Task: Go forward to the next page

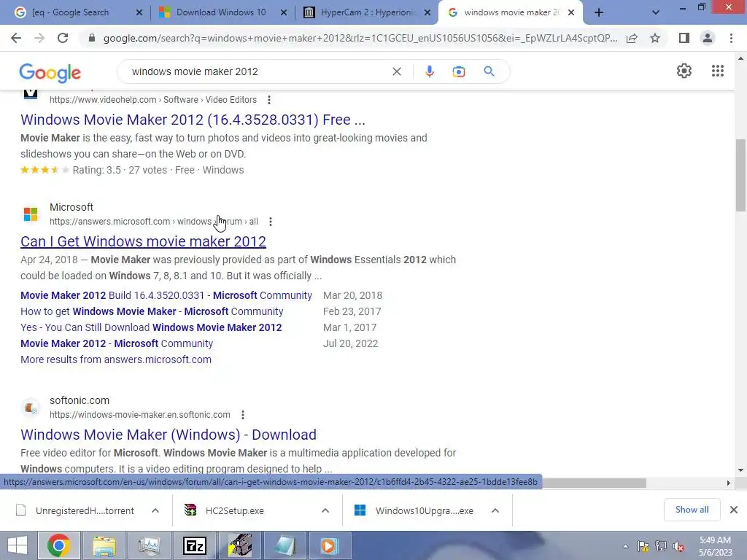Action: click(39, 38)
